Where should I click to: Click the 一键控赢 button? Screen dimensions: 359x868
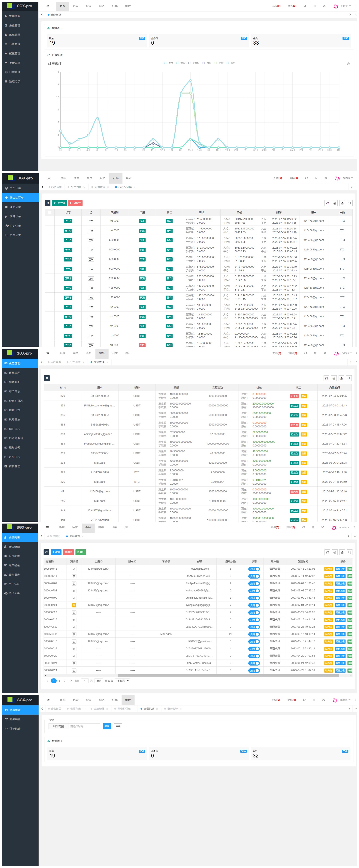(x=59, y=203)
